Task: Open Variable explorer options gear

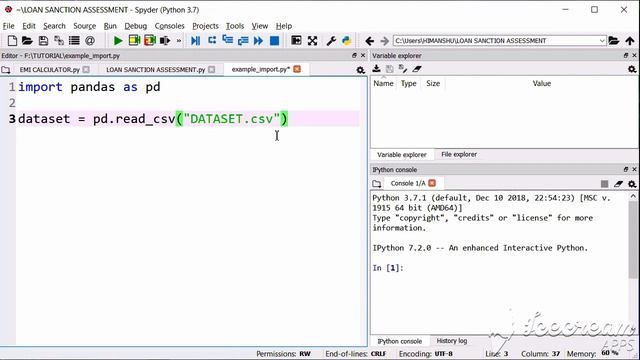Action: tap(632, 69)
